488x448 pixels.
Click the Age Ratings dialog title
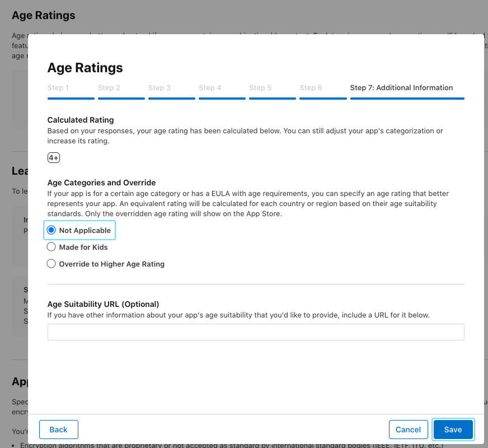85,68
